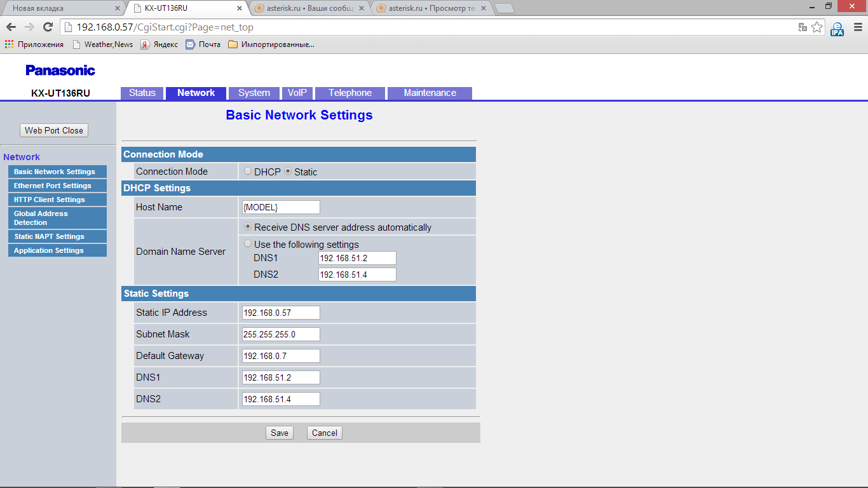
Task: Reload the page with refresh icon
Action: coord(48,27)
